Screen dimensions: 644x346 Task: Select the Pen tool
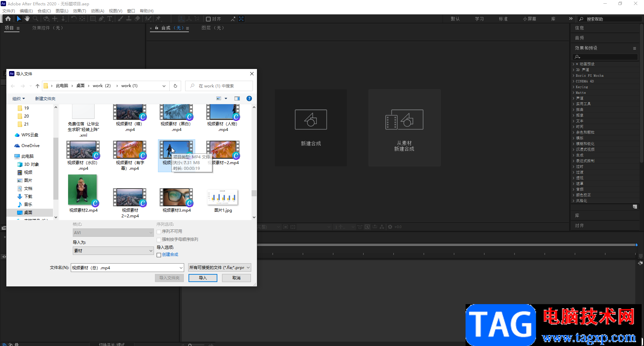coord(101,19)
